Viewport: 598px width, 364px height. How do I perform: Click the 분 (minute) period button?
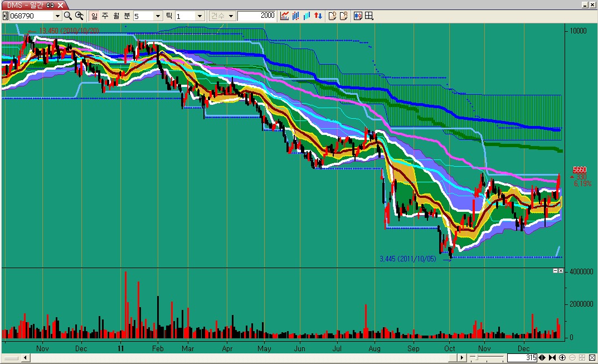127,16
